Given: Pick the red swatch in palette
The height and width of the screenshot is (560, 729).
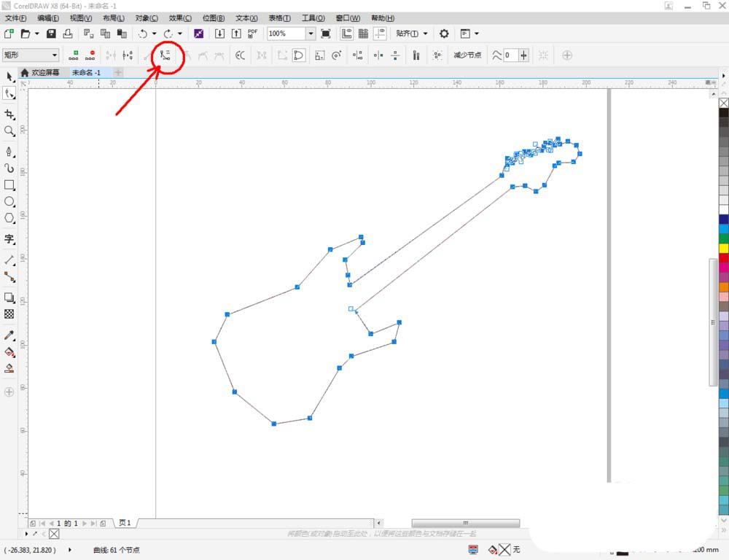Looking at the screenshot, I should [x=724, y=258].
